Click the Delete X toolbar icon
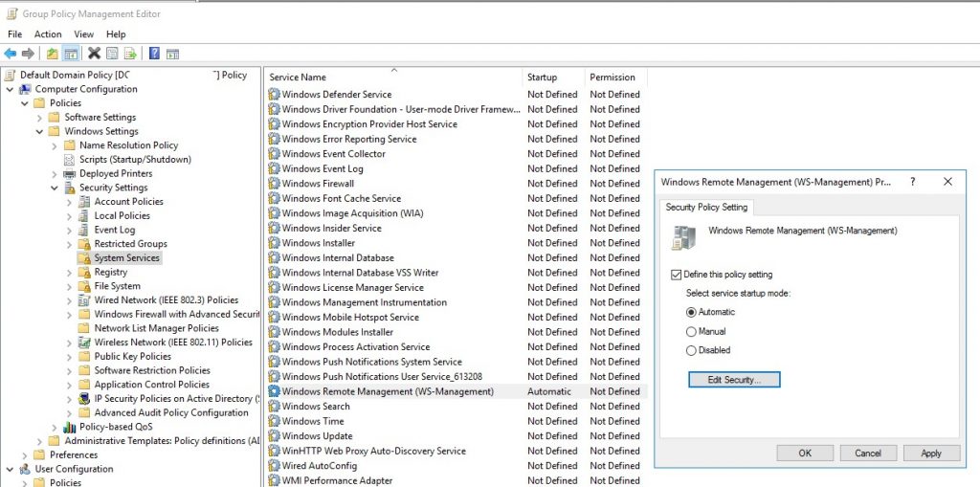The width and height of the screenshot is (980, 487). (x=94, y=54)
